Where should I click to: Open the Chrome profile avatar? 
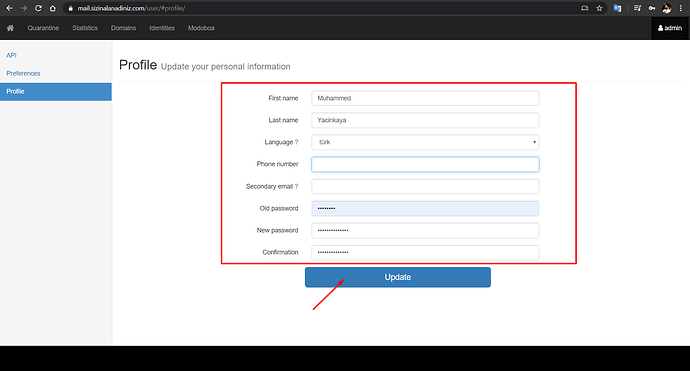(667, 8)
